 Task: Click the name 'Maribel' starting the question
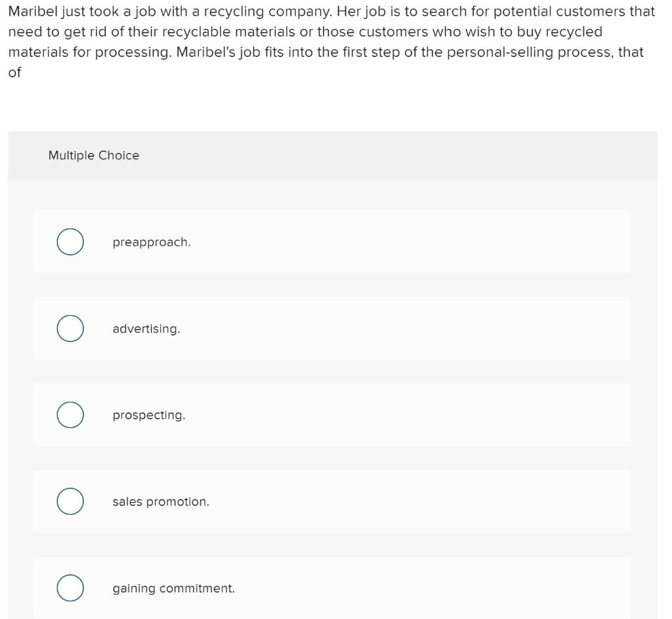33,12
